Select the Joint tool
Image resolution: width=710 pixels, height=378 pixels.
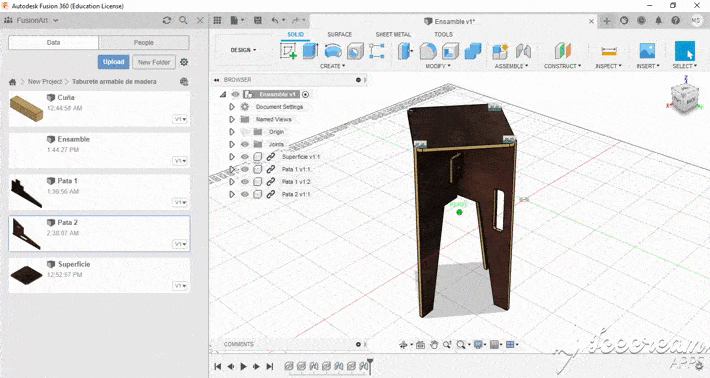[523, 51]
